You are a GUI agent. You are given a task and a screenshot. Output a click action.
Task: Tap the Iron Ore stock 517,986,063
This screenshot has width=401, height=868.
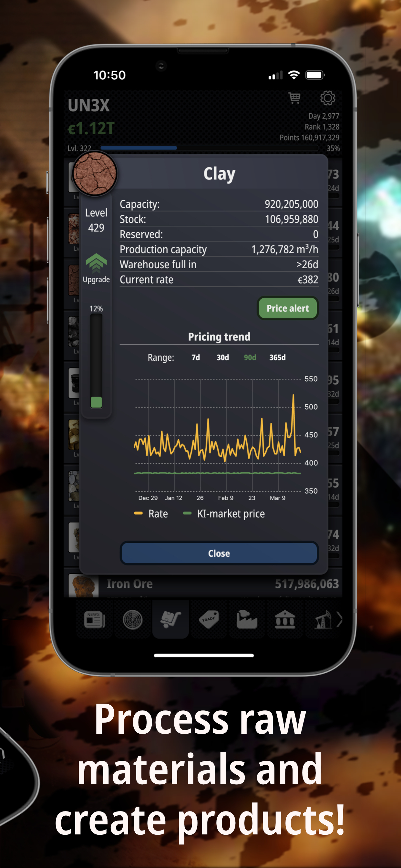pos(307,584)
